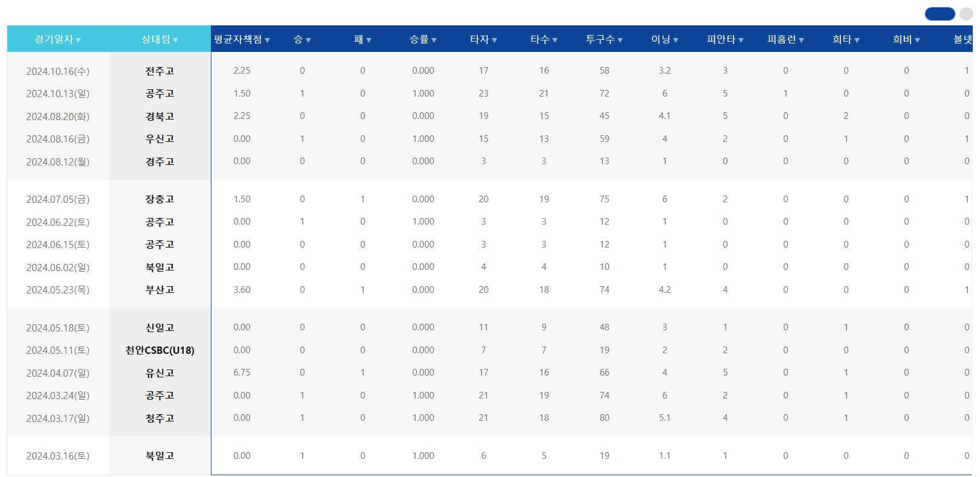Viewport: 980px width, 477px height.
Task: Click the sort arrow next to 타자
Action: click(x=494, y=40)
